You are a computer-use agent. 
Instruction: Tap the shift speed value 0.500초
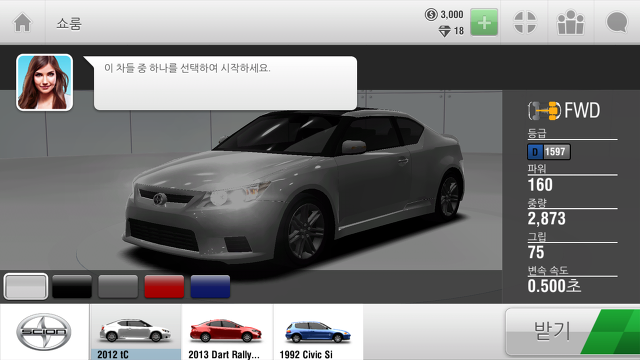554,286
